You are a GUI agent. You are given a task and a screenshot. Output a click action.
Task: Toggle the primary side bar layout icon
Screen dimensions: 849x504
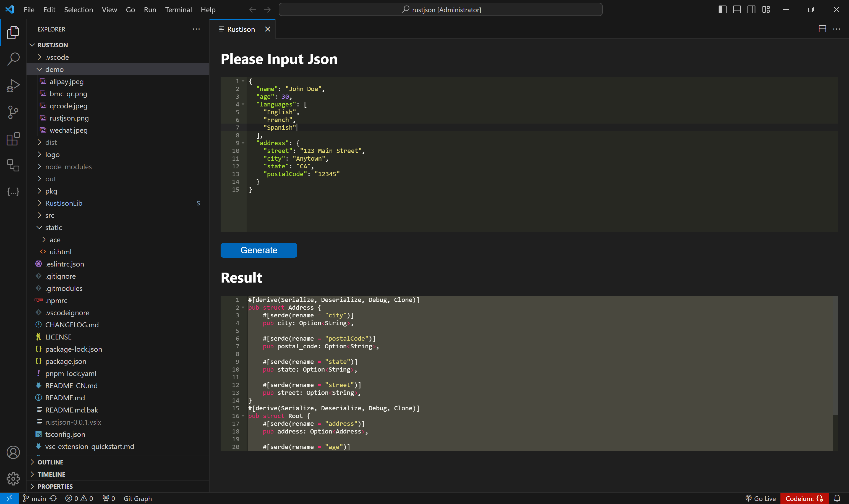pyautogui.click(x=722, y=9)
